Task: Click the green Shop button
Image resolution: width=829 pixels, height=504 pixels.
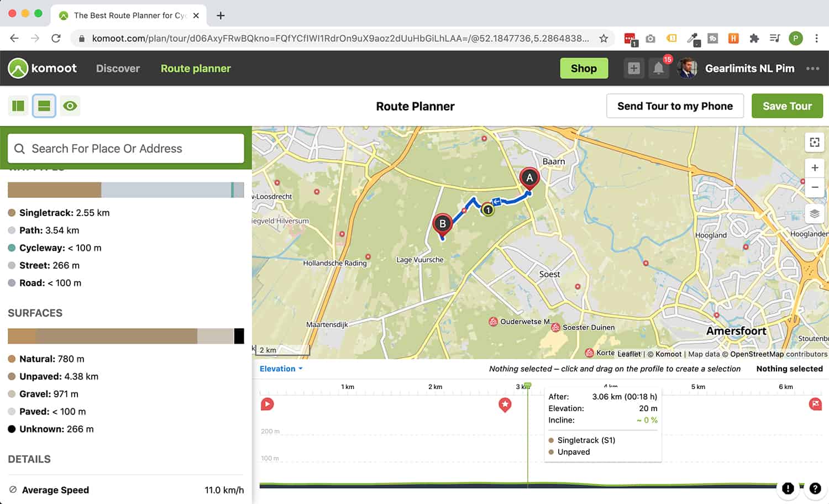Action: tap(584, 69)
